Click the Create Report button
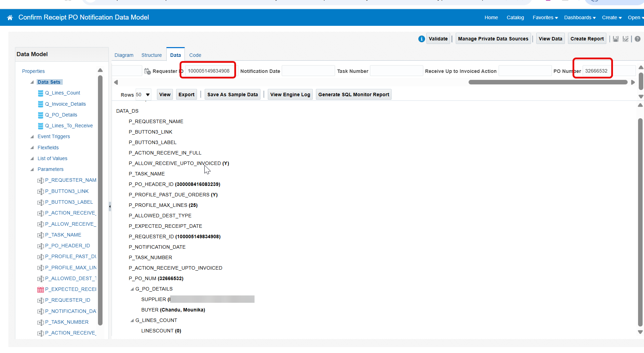Screen dimensions: 644x353 point(587,39)
